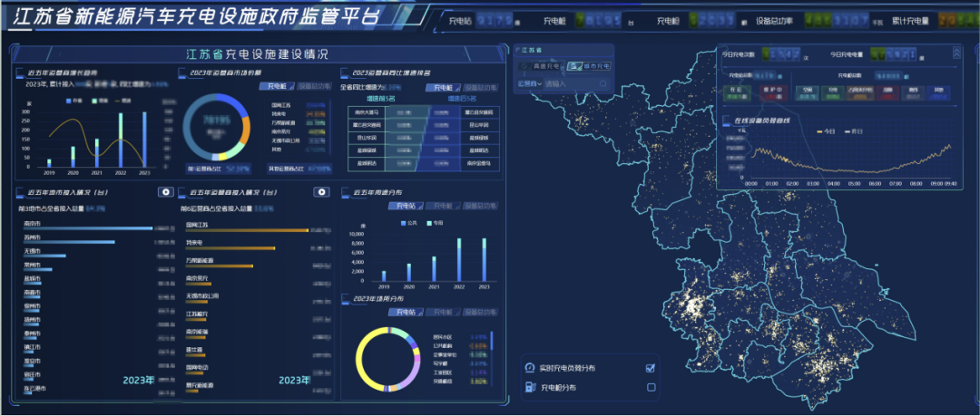Check the 充电枪分布 checkbox

tap(651, 387)
